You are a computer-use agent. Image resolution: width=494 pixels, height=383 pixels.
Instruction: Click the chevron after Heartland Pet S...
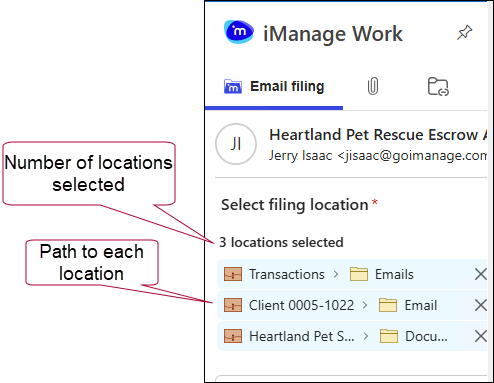coord(366,336)
